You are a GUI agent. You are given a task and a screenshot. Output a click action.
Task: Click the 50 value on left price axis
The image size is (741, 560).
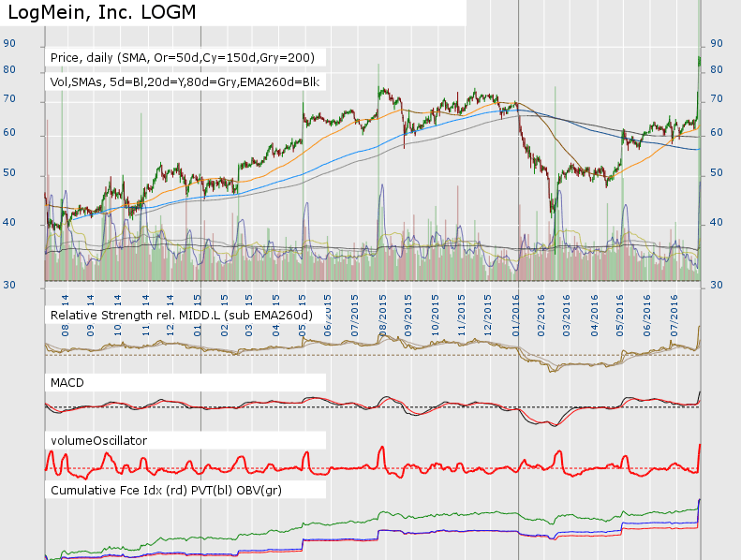[9, 172]
